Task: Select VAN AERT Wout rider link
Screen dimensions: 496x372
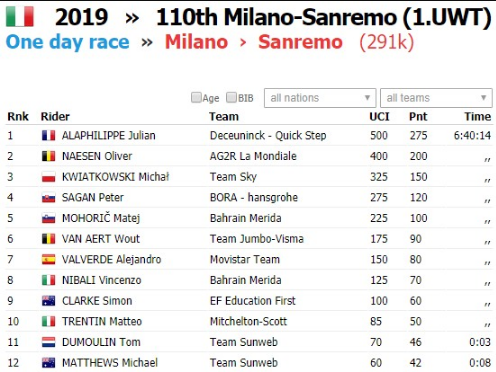Action: 101,239
